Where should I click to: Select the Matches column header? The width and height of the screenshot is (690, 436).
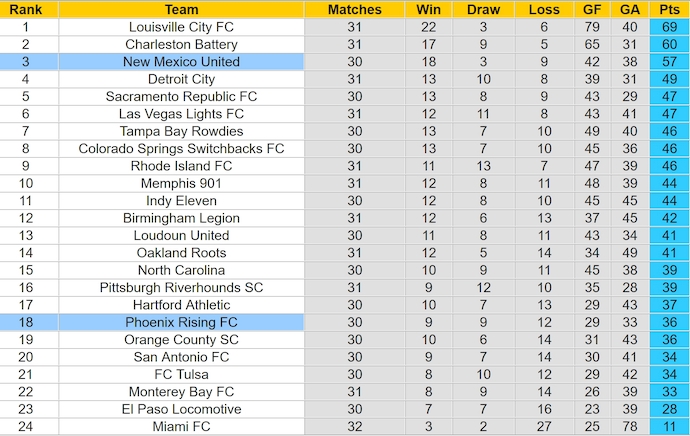tap(355, 9)
